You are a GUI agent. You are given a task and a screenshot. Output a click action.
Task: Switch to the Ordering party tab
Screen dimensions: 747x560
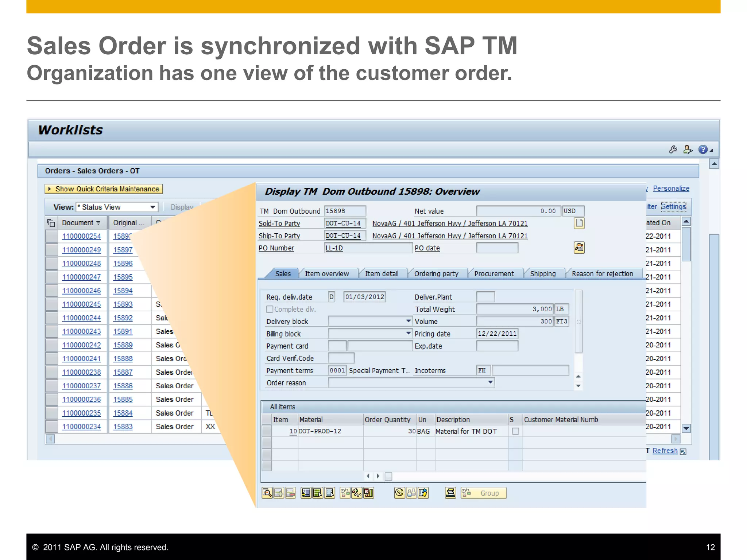coord(436,273)
